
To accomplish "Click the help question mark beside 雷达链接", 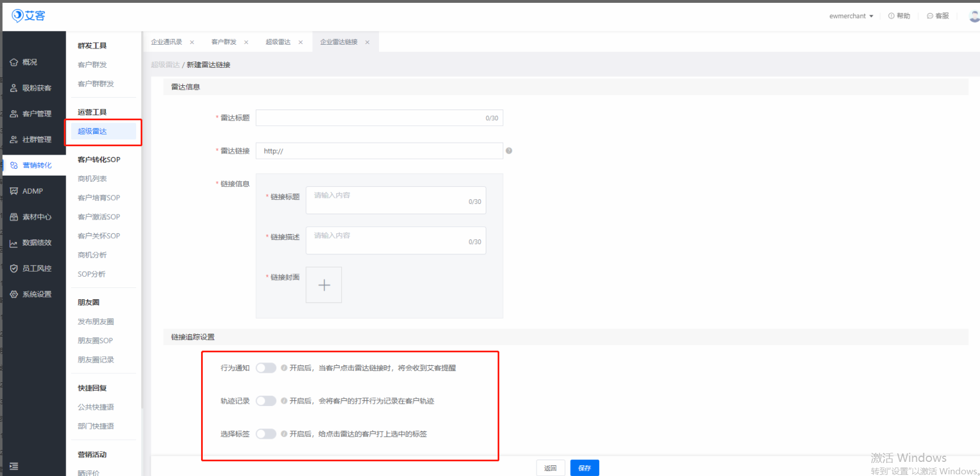I will coord(509,151).
